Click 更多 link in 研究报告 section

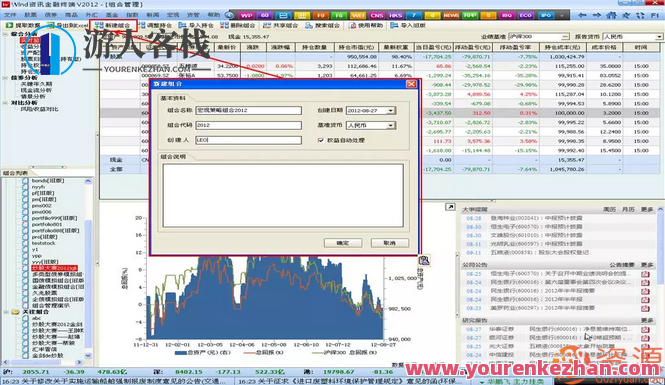pos(647,321)
